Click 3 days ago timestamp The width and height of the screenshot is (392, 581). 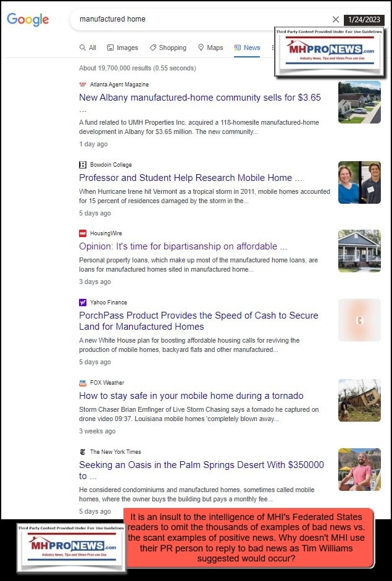click(x=95, y=282)
